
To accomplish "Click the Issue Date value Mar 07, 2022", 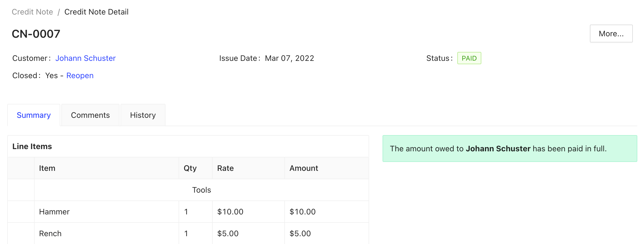I will pos(289,58).
